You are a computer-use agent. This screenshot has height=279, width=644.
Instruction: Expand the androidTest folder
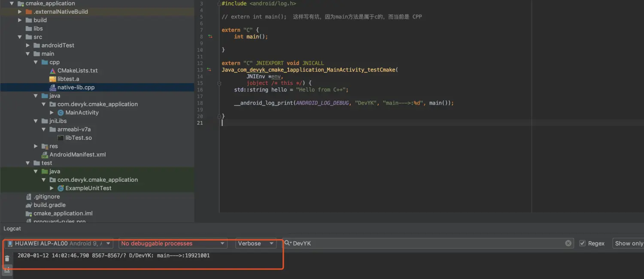tap(28, 45)
